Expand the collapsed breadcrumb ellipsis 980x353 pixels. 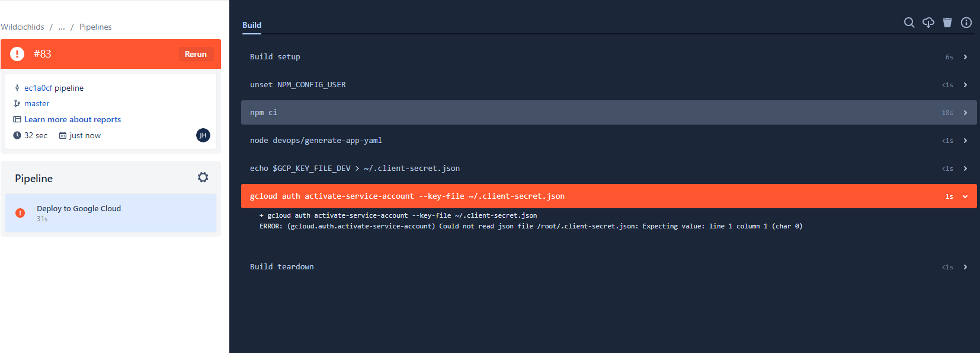click(62, 27)
